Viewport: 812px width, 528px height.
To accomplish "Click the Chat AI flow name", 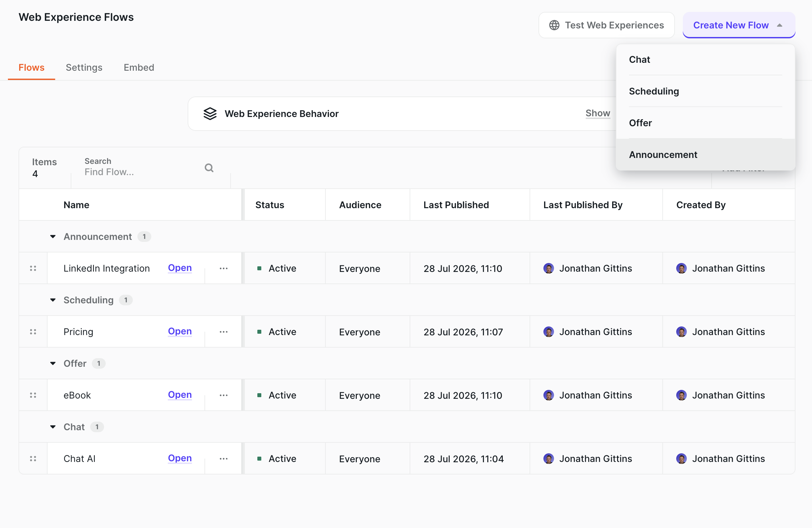I will [80, 459].
